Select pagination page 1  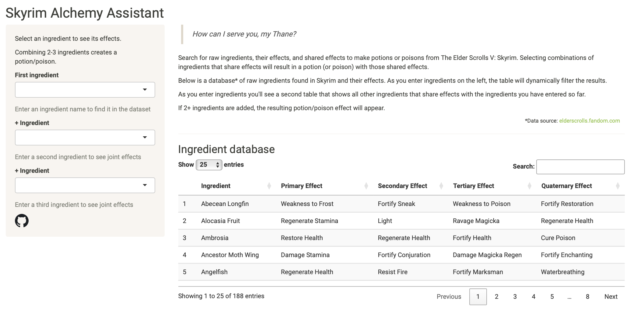click(x=478, y=297)
